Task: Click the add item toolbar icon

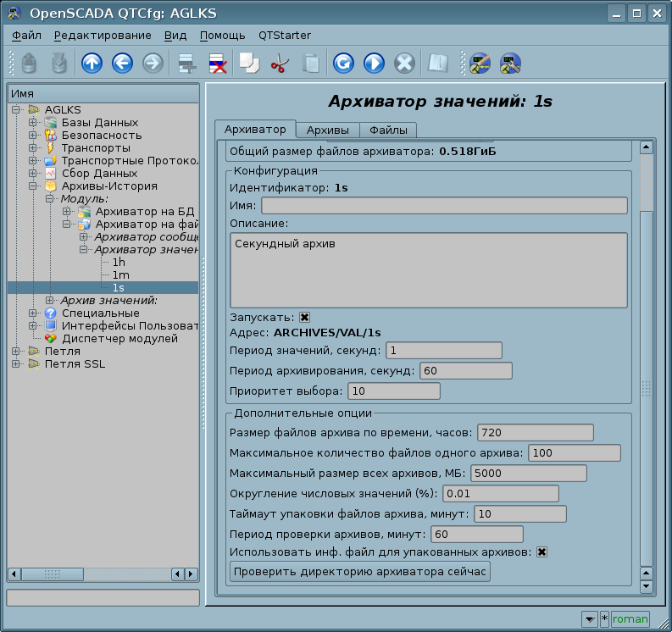Action: pos(186,63)
